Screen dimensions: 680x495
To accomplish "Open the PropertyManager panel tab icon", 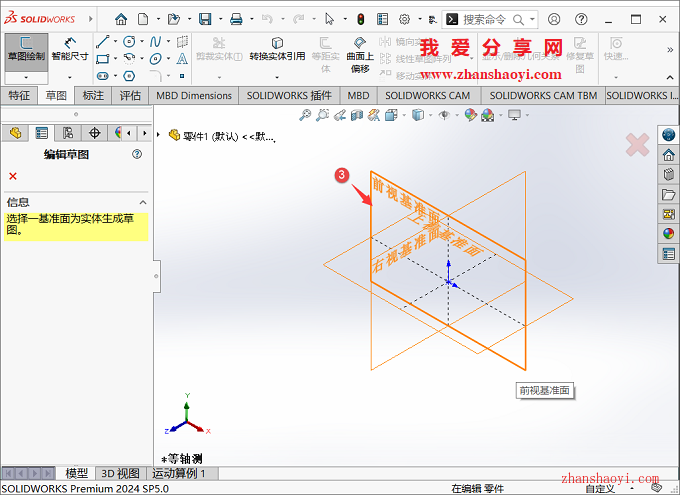I will coord(41,133).
